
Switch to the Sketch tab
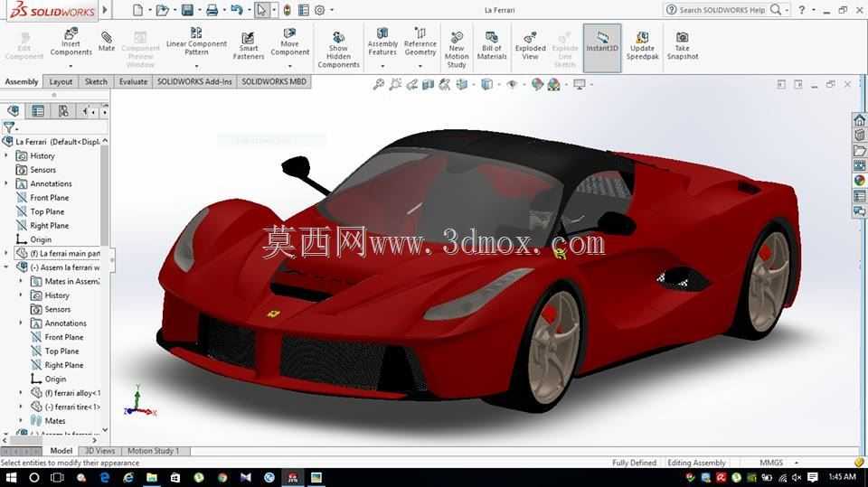[96, 81]
